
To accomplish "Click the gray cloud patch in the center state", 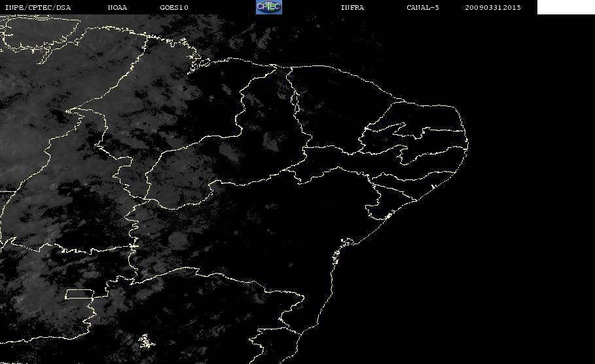I will click(x=272, y=142).
